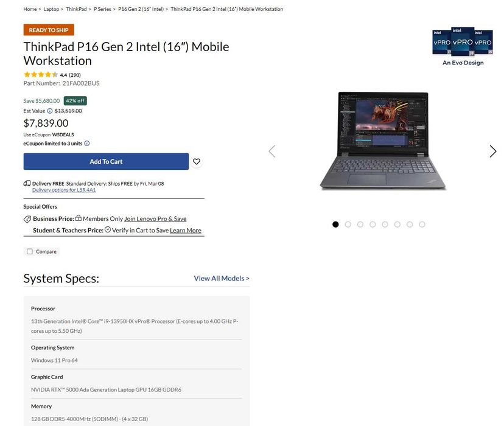
Task: Click the star rating icons
Action: pos(41,74)
